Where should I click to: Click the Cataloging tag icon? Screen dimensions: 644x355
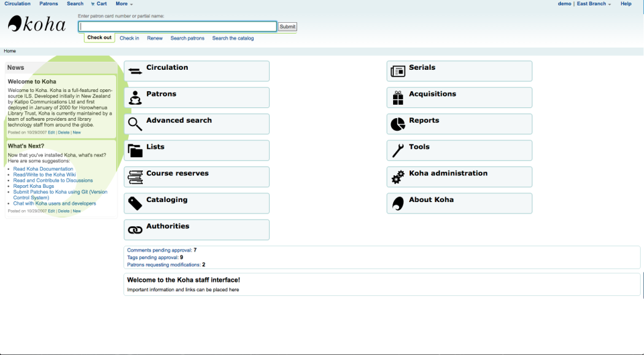tap(135, 203)
